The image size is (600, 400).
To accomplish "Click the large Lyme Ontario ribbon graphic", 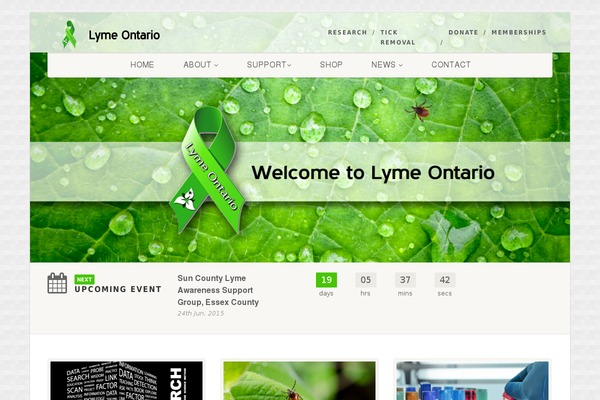I will coord(208,170).
